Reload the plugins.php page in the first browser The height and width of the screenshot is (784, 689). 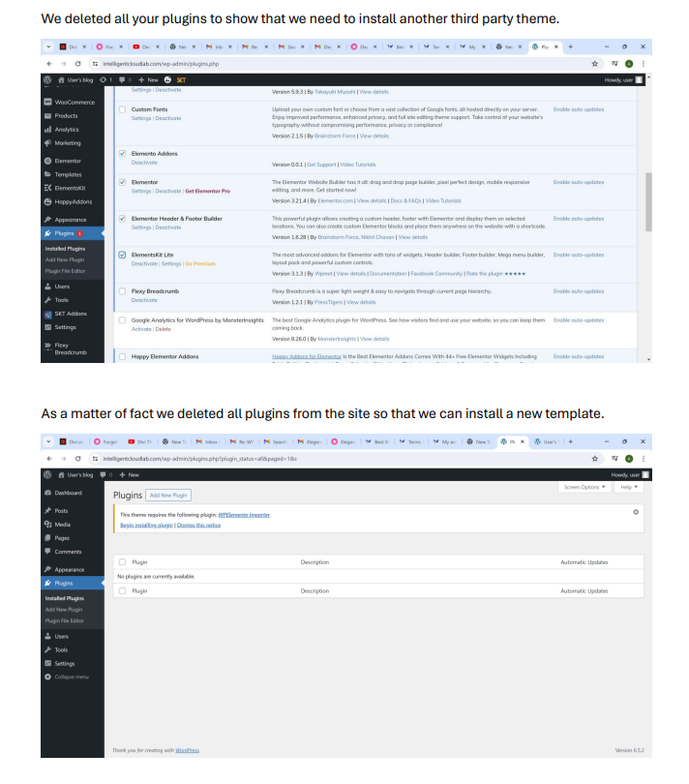(78, 64)
